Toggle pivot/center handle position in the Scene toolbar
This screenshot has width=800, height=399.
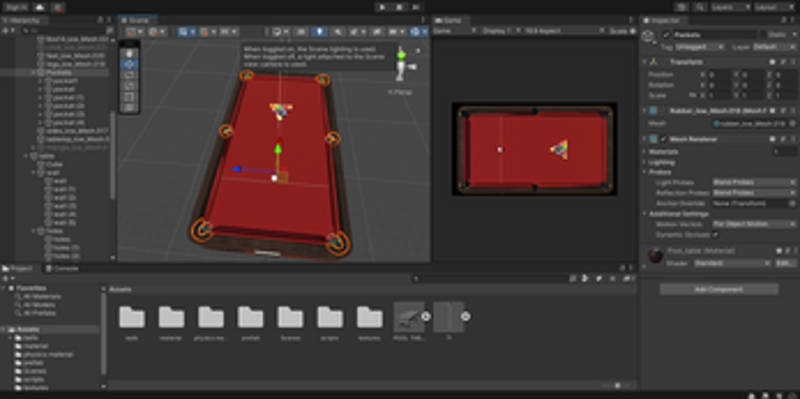pyautogui.click(x=134, y=32)
